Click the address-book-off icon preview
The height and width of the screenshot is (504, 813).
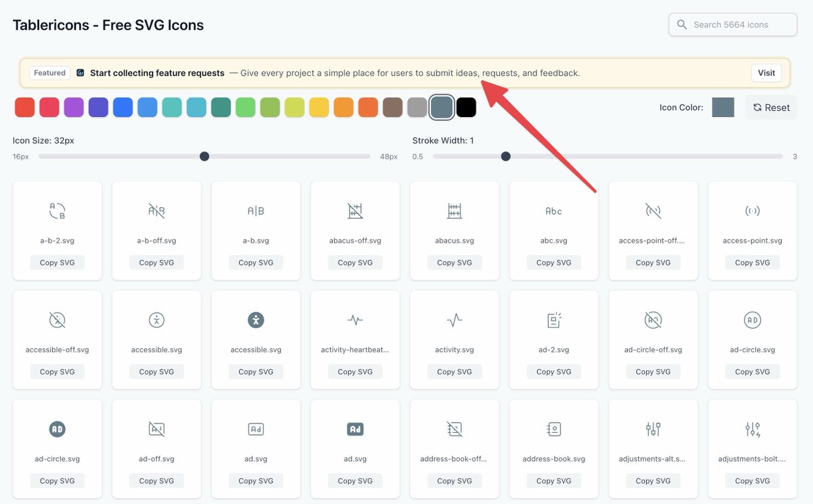[x=455, y=429]
